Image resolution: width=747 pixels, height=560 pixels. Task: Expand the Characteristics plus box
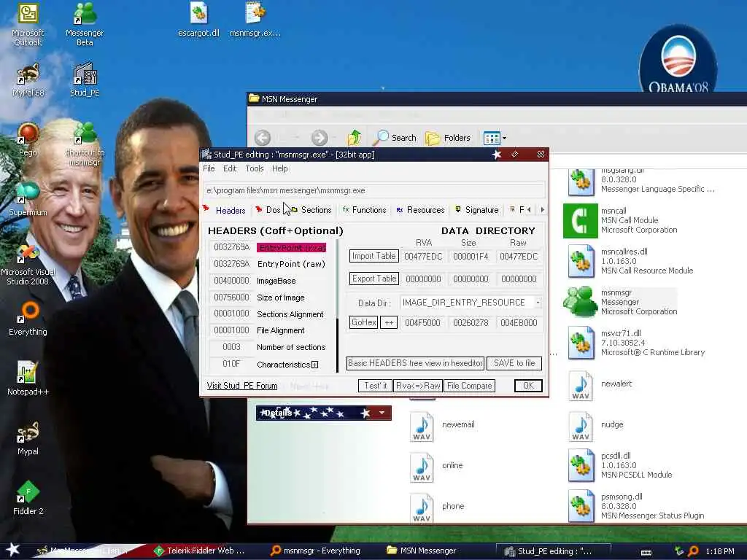[x=314, y=365]
